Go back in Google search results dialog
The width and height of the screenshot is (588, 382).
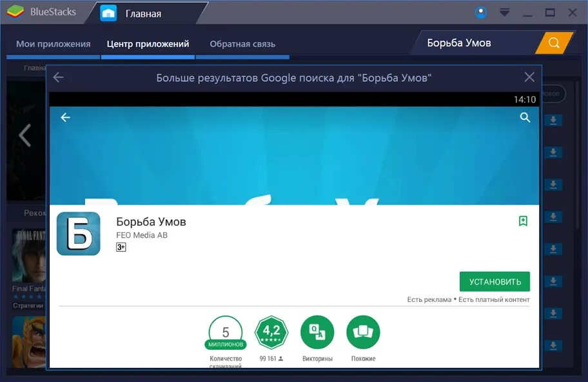tap(59, 77)
